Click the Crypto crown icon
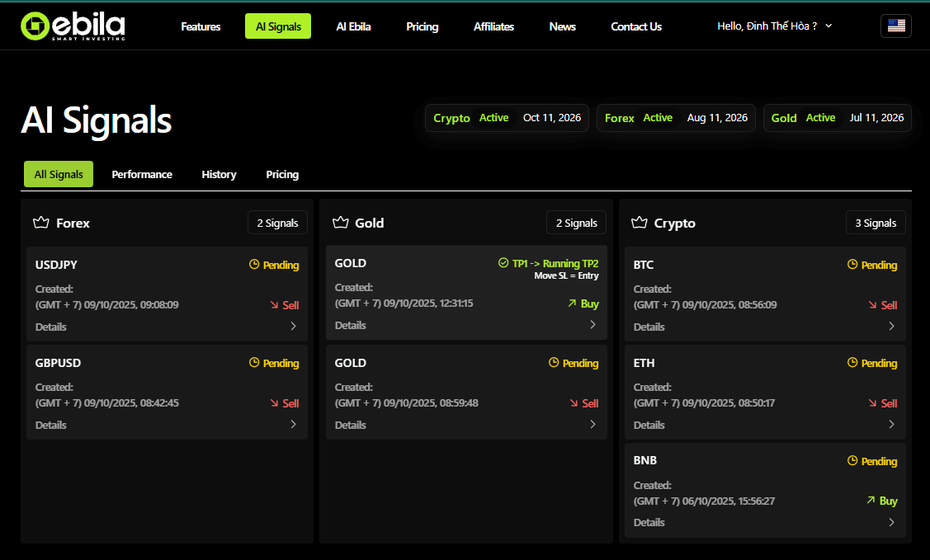Image resolution: width=930 pixels, height=560 pixels. pos(639,223)
